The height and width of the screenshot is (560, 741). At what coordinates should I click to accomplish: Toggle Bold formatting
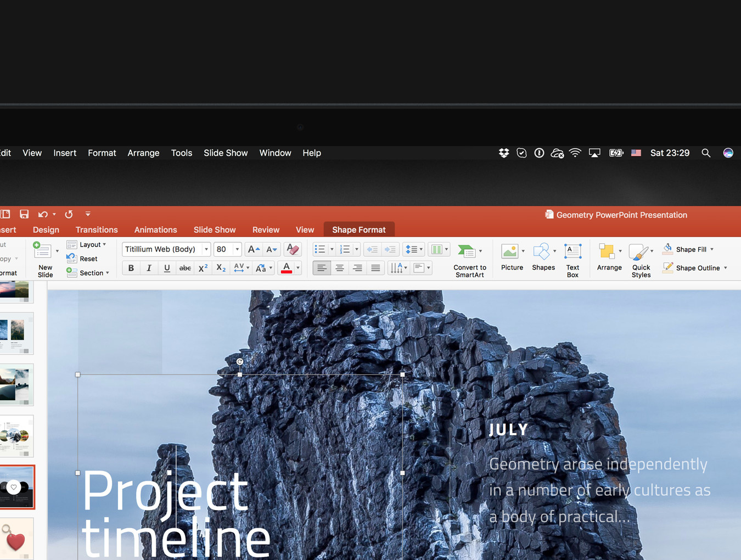(131, 268)
